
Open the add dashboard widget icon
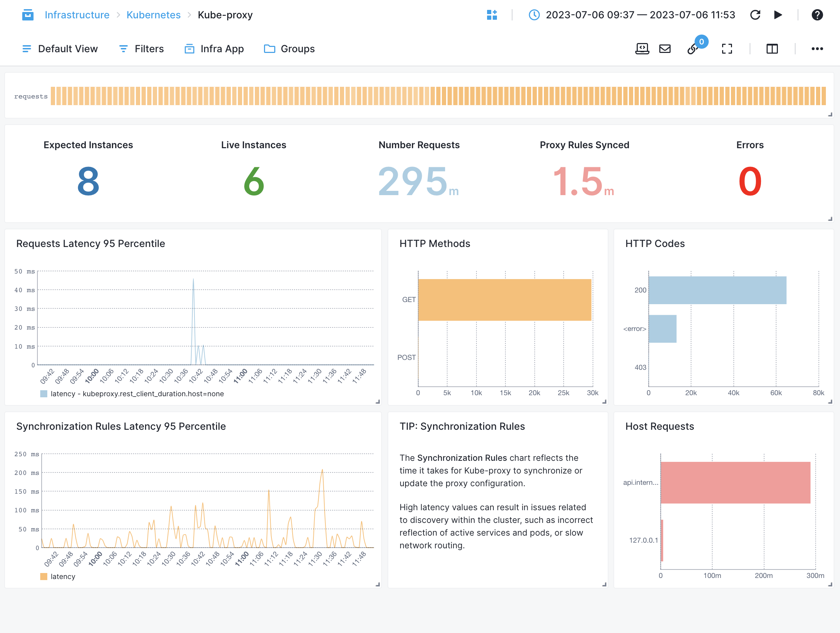pyautogui.click(x=492, y=15)
